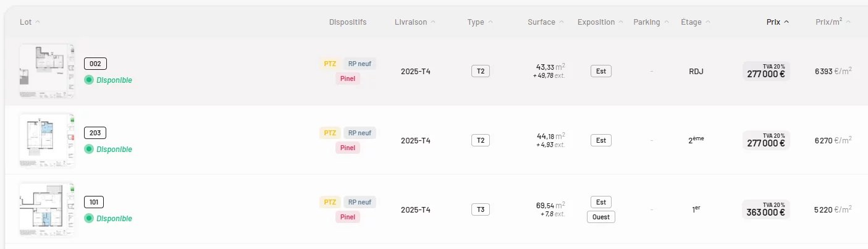Click the Ouest exposition tag
This screenshot has width=868, height=249.
601,217
